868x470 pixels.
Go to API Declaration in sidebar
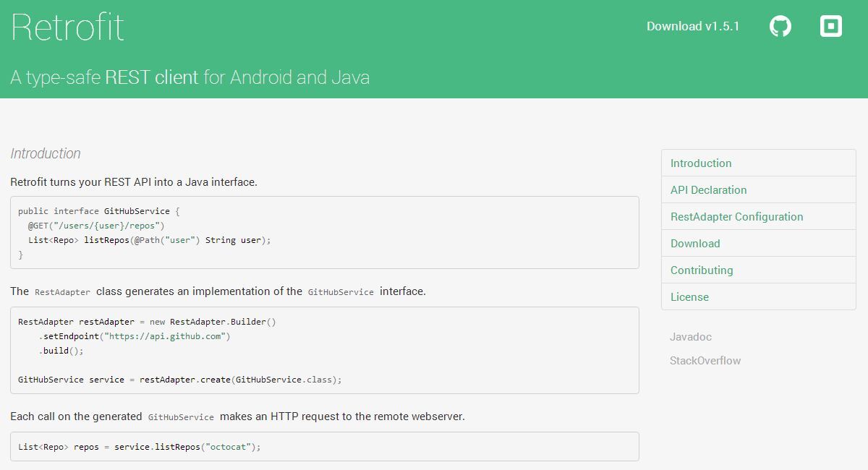tap(759, 189)
